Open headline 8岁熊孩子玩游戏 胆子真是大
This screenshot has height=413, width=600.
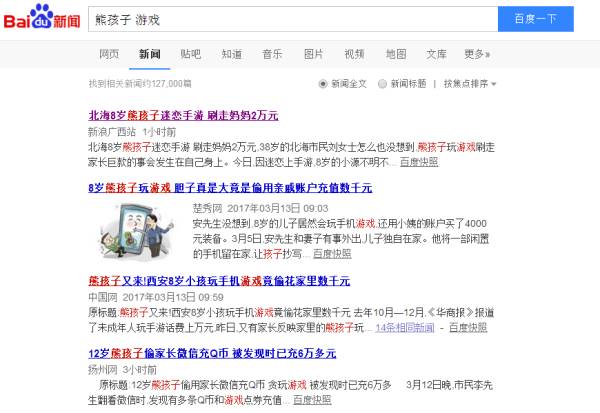[230, 188]
